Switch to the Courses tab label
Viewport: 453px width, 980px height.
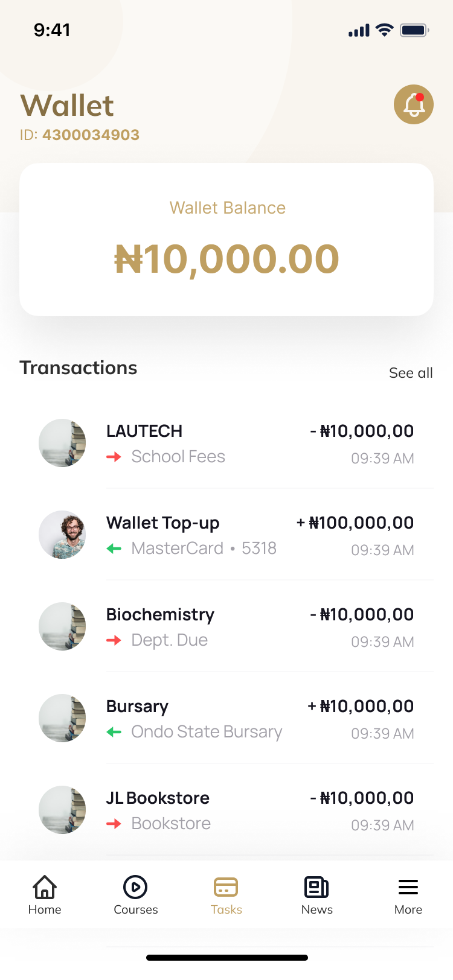click(x=135, y=909)
